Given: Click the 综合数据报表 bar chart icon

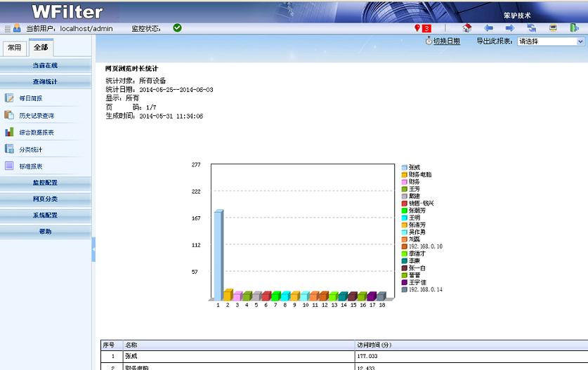Looking at the screenshot, I should point(9,132).
